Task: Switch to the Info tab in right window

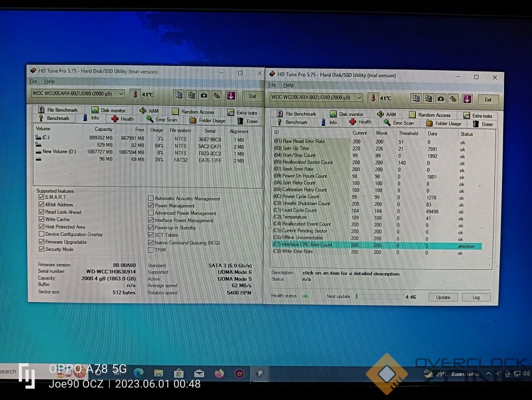Action: coord(329,122)
